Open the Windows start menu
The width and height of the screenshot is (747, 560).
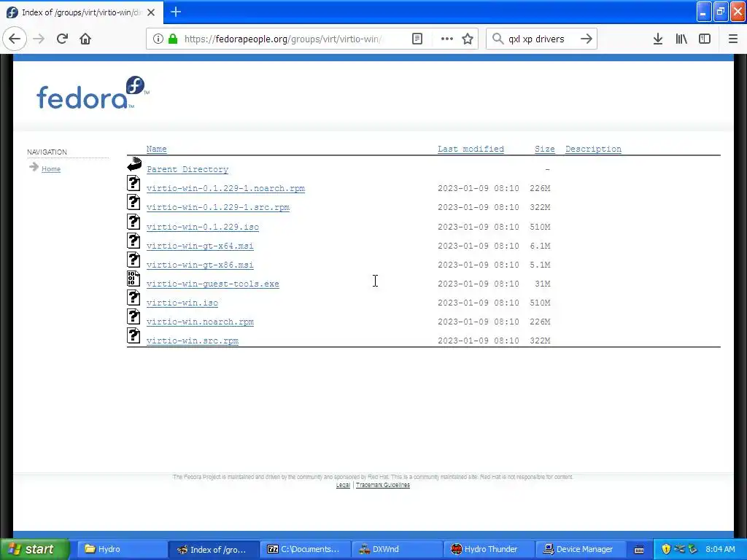coord(34,549)
